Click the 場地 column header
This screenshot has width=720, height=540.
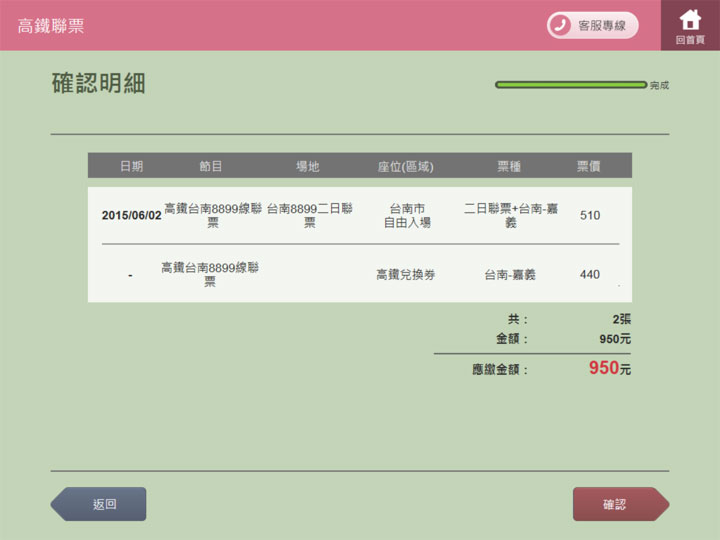coord(308,166)
